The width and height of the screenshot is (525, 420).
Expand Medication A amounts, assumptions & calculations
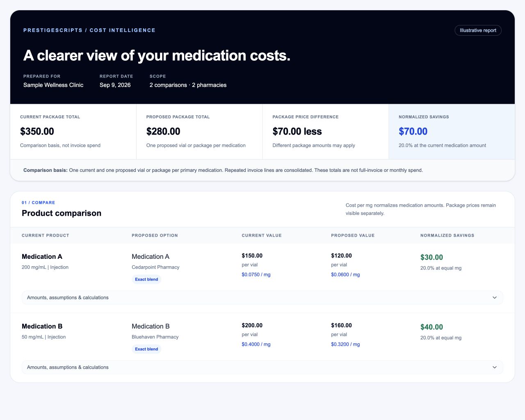[262, 297]
